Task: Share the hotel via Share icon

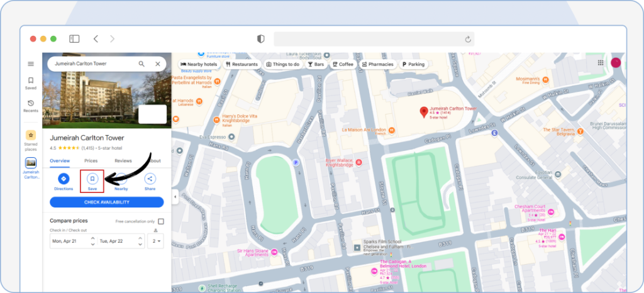Action: (150, 182)
